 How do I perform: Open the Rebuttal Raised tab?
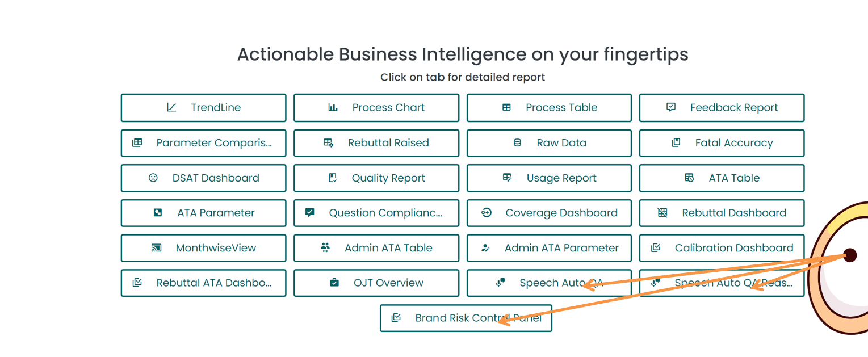376,143
